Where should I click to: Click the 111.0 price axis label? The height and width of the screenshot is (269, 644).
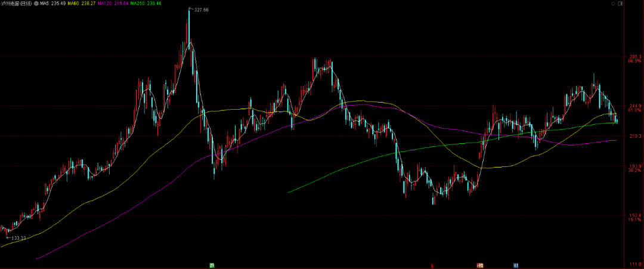(x=635, y=264)
